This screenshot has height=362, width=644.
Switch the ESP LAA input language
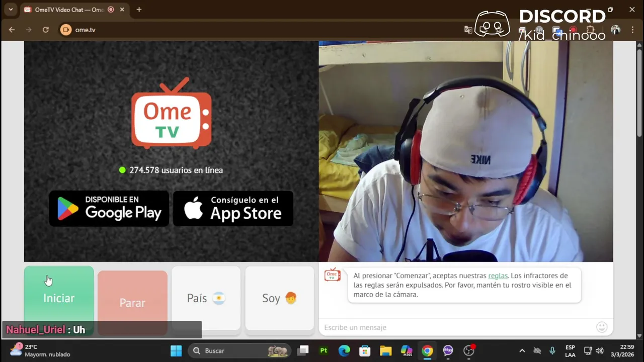point(570,350)
